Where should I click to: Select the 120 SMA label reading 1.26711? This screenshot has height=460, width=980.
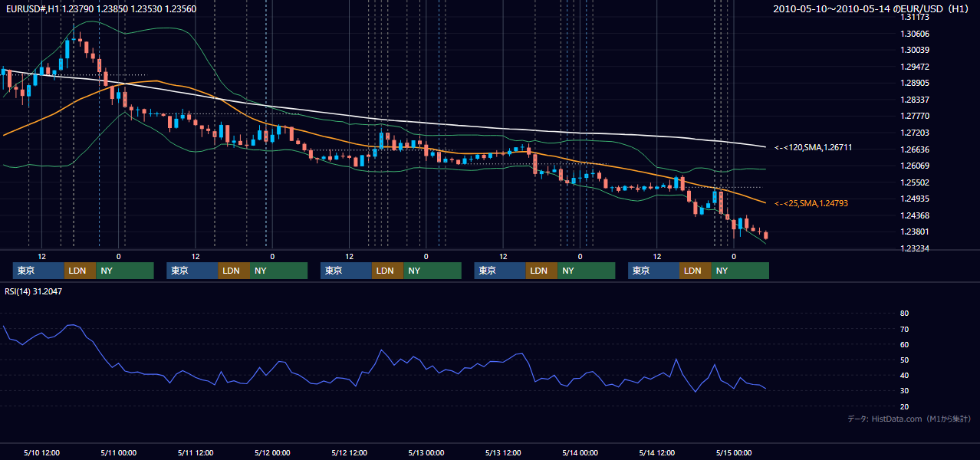point(814,147)
